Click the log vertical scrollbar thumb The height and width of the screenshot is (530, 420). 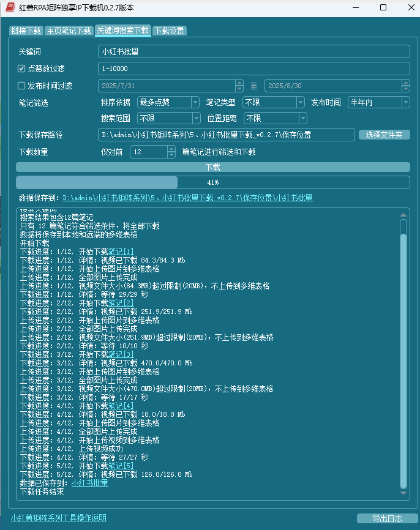tap(403, 360)
